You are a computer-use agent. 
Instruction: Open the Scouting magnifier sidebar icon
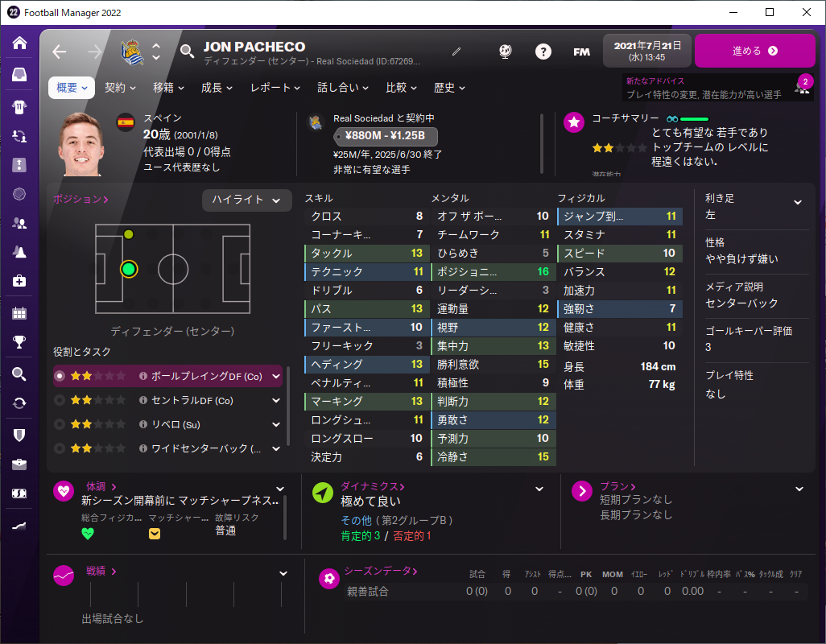(19, 374)
